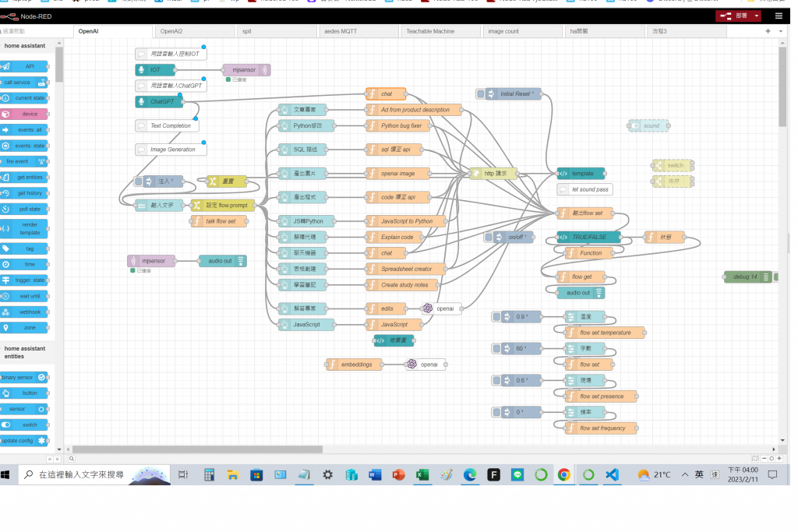Image resolution: width=798 pixels, height=532 pixels.
Task: Open Excel from the taskbar
Action: point(422,475)
